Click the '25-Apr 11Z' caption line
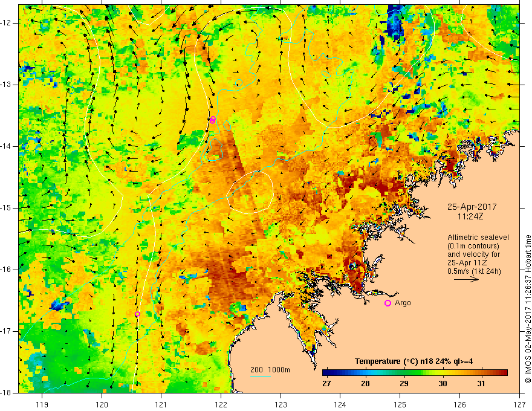The width and height of the screenshot is (532, 411). click(467, 263)
